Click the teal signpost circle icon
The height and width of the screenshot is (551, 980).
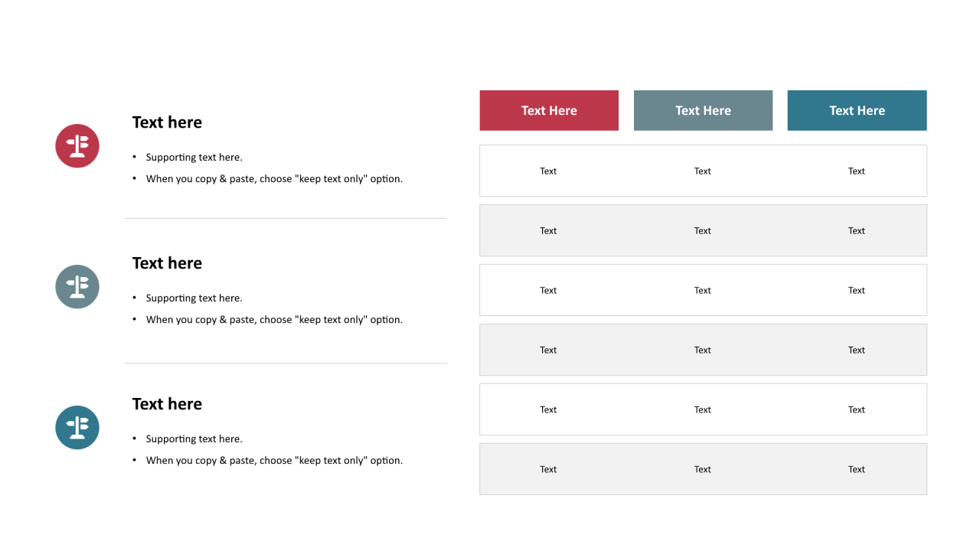pyautogui.click(x=77, y=427)
